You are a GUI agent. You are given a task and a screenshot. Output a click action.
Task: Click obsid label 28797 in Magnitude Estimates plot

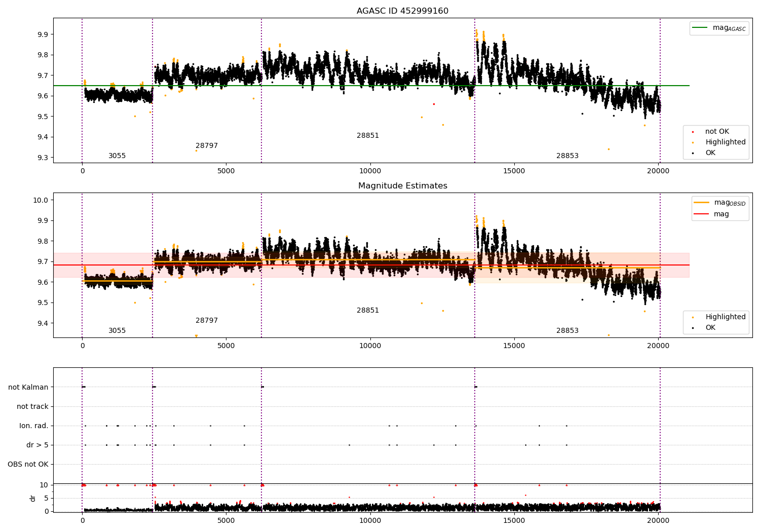coord(207,321)
